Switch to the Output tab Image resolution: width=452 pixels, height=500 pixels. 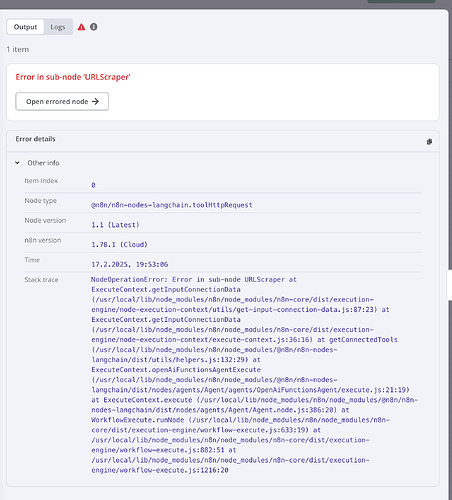point(25,27)
